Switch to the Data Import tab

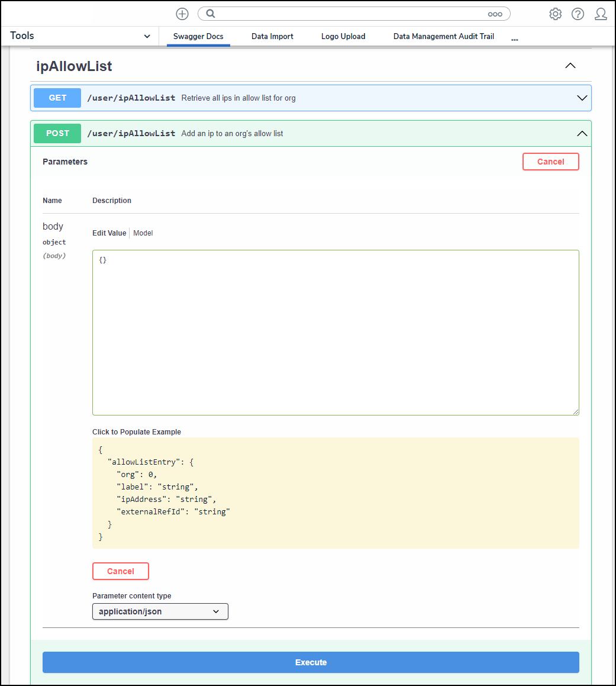(x=272, y=37)
